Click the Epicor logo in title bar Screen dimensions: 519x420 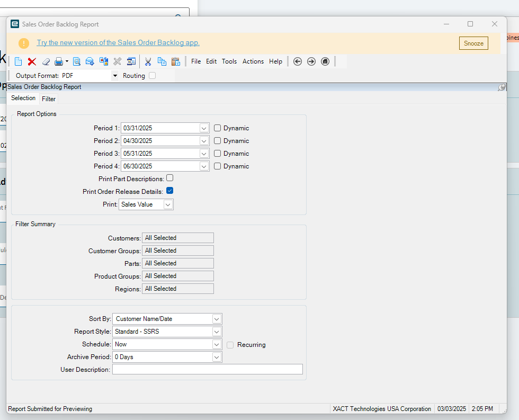[x=15, y=24]
